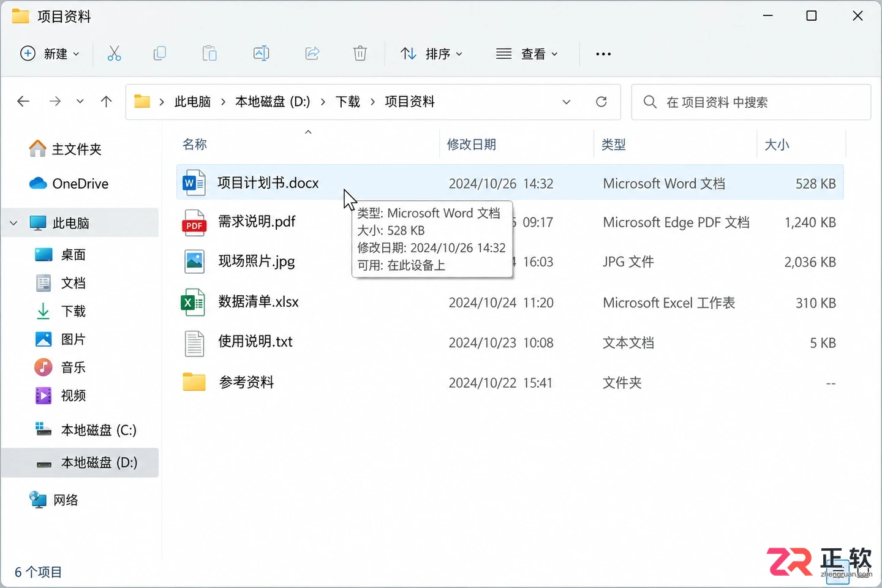Image resolution: width=882 pixels, height=588 pixels.
Task: Go back with the left arrow
Action: tap(23, 101)
